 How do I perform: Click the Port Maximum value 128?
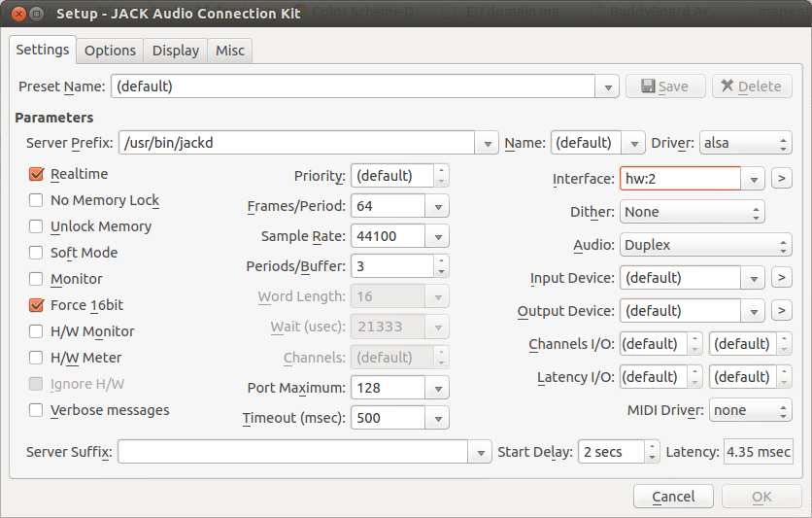389,388
